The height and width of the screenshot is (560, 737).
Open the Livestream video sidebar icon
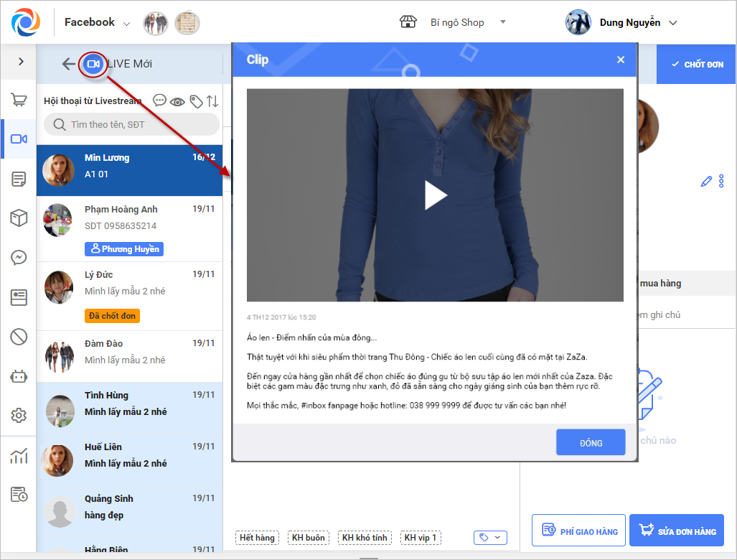coord(19,139)
